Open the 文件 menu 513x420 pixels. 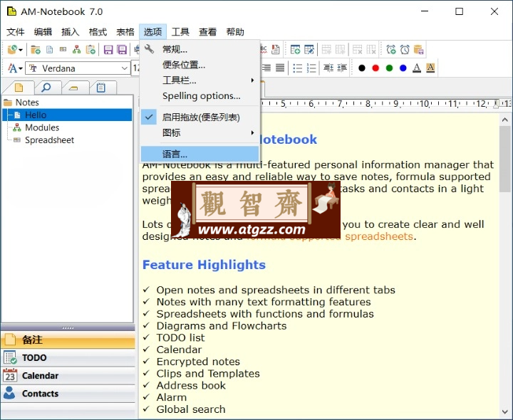16,32
